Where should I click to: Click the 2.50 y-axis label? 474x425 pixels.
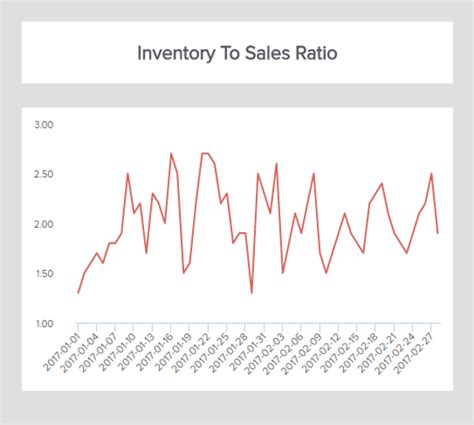44,174
